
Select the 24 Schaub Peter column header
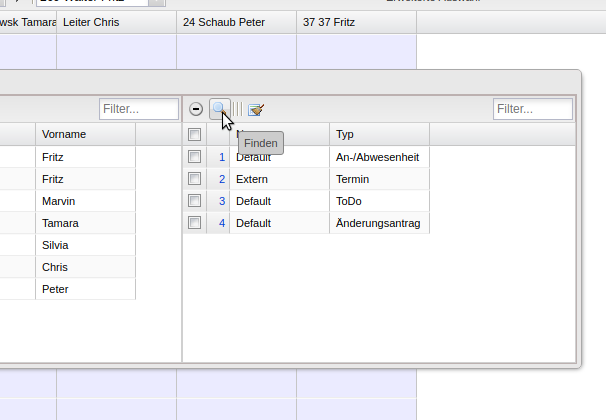coord(236,21)
